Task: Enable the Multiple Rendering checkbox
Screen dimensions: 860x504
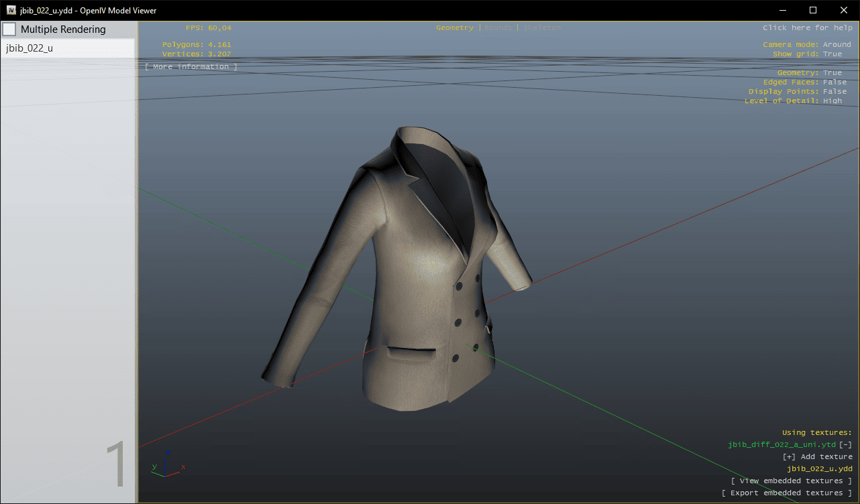Action: (x=9, y=29)
